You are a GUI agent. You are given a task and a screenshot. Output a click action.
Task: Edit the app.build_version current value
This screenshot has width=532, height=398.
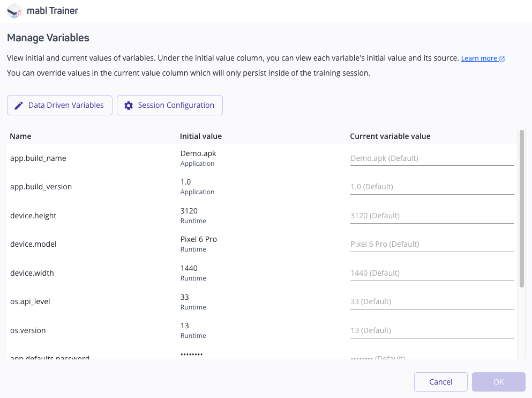pyautogui.click(x=432, y=186)
